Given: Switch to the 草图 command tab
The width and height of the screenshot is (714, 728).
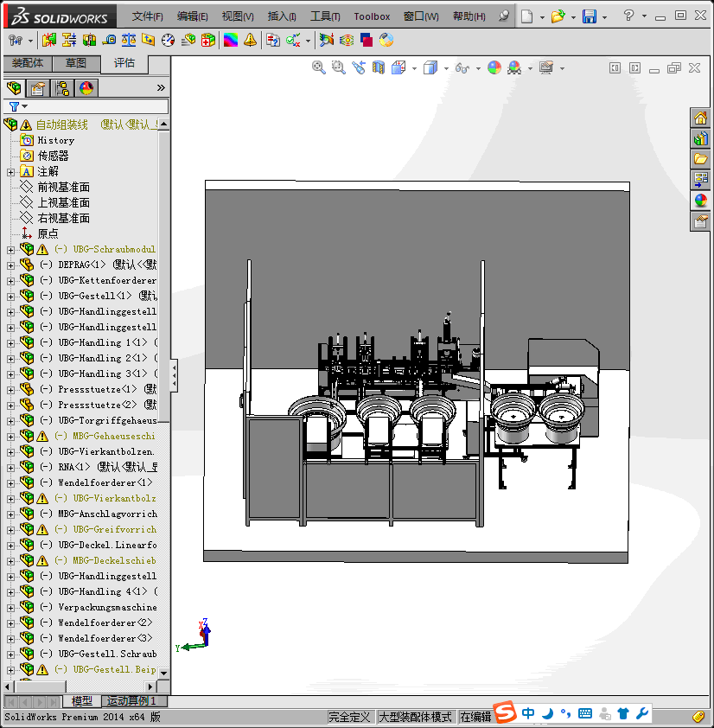Looking at the screenshot, I should tap(76, 62).
